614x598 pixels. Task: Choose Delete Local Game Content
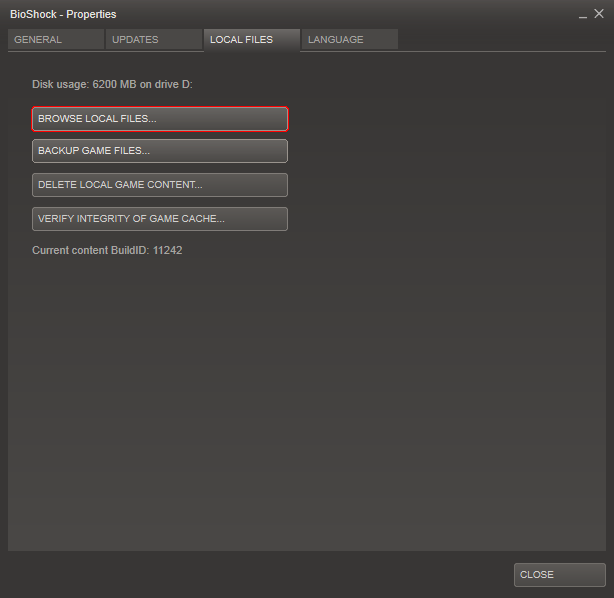click(x=160, y=185)
